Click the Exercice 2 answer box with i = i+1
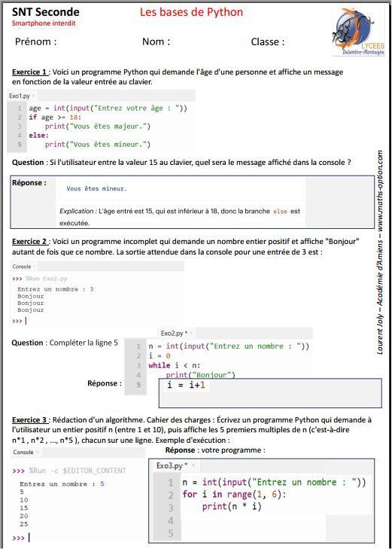This screenshot has width=392, height=549. (x=270, y=393)
